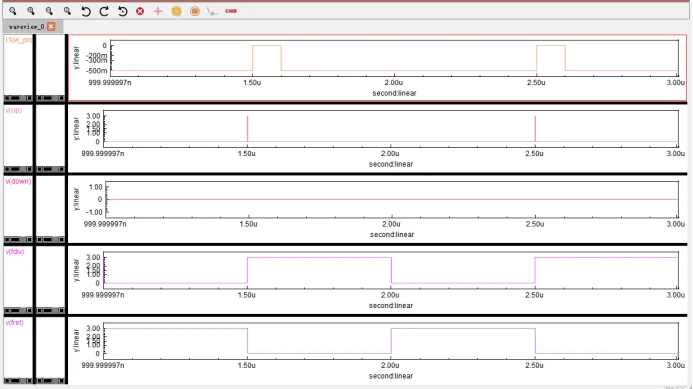Select the v(fref) signal label
The width and height of the screenshot is (693, 389).
pyautogui.click(x=15, y=322)
